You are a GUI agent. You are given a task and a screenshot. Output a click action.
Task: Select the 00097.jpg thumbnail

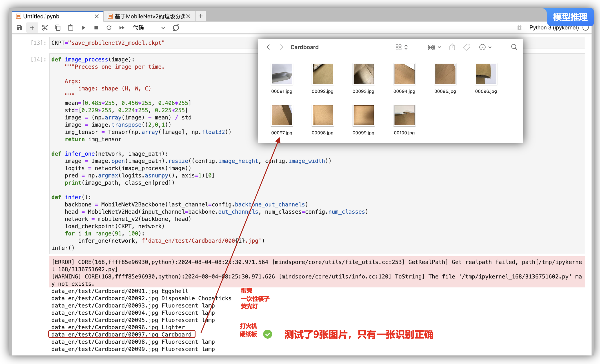click(x=282, y=115)
